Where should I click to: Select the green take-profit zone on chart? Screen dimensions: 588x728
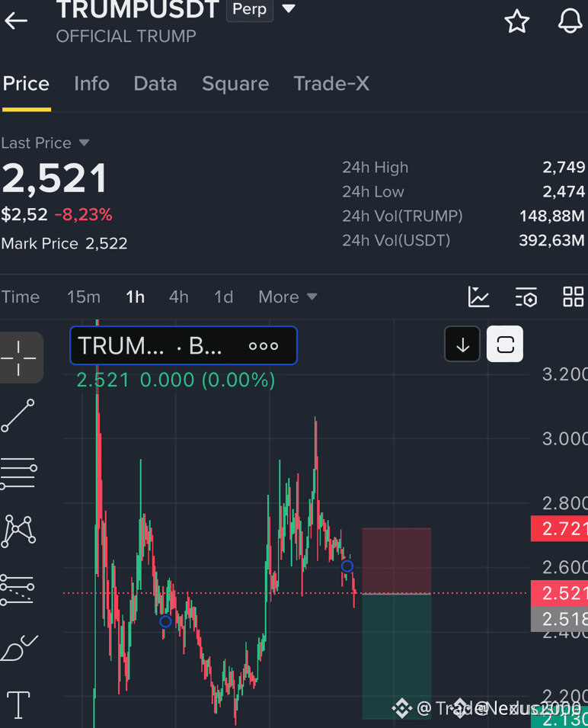click(397, 656)
